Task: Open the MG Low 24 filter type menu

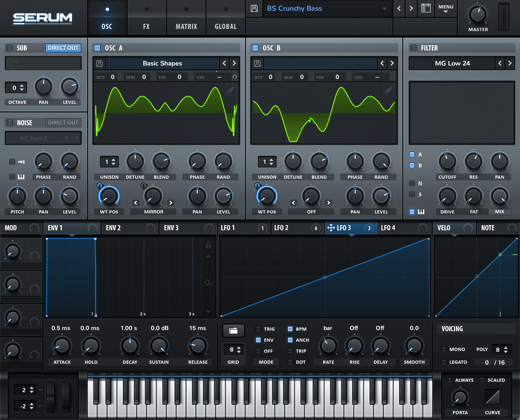Action: point(452,63)
